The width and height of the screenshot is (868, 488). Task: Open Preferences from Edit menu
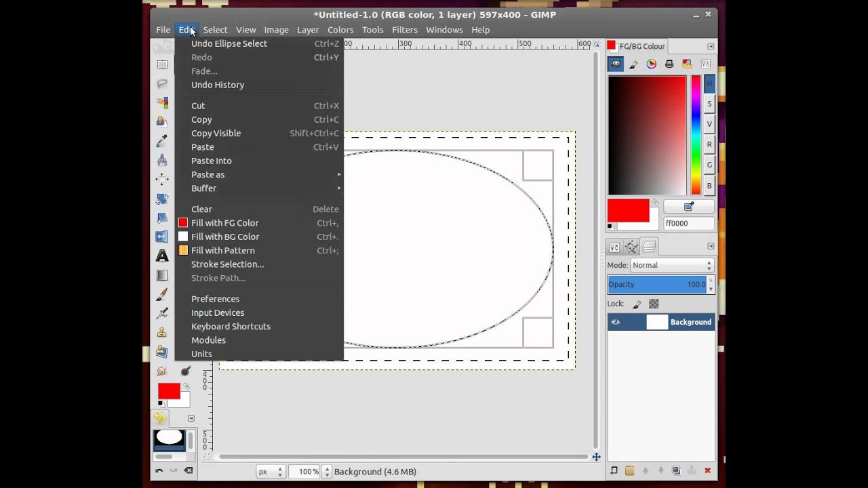[259, 299]
